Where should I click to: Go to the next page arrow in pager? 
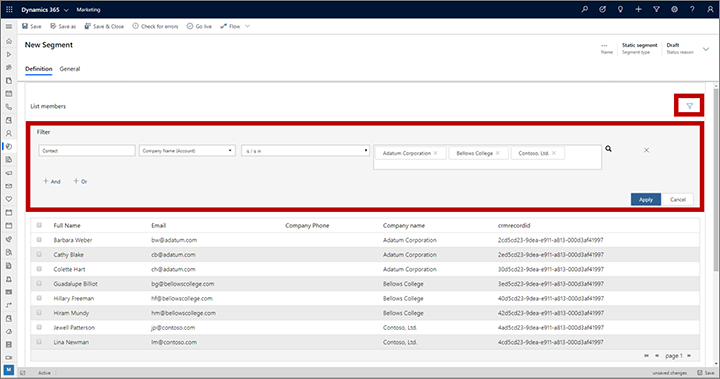(x=689, y=356)
